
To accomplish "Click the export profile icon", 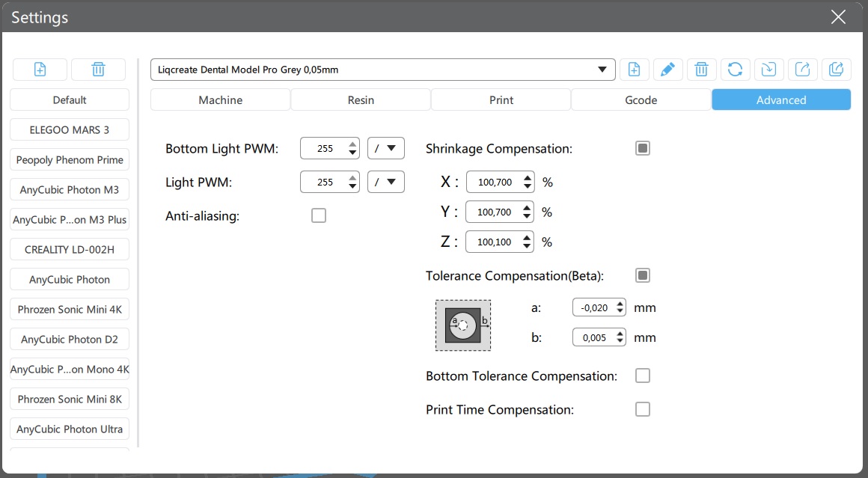I will 802,70.
